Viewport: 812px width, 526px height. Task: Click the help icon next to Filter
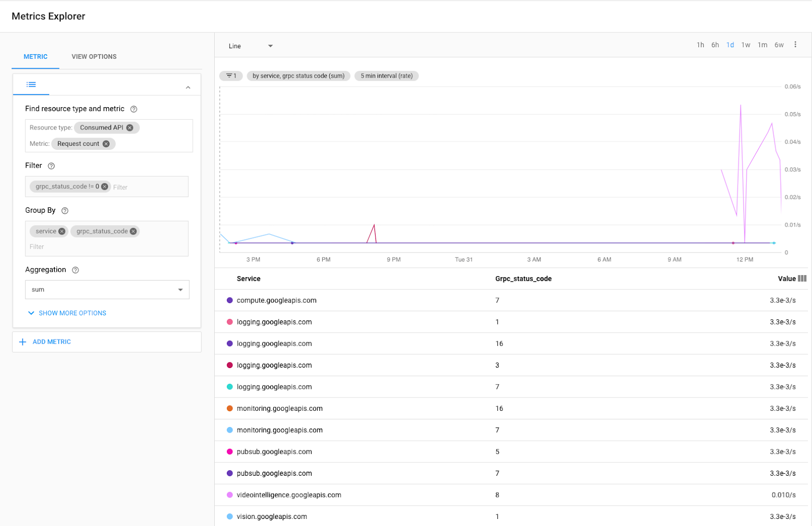pos(51,166)
